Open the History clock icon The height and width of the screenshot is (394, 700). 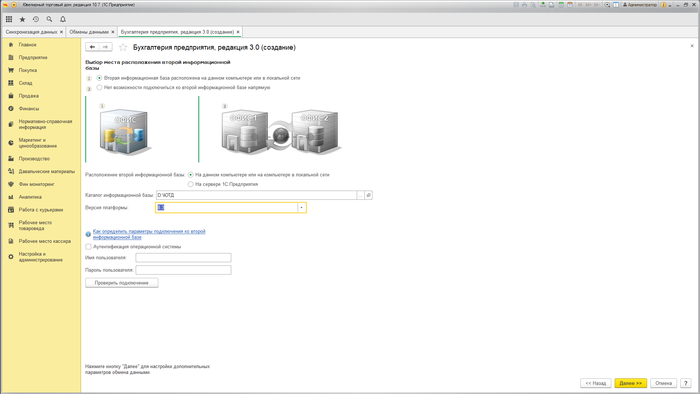[x=36, y=19]
